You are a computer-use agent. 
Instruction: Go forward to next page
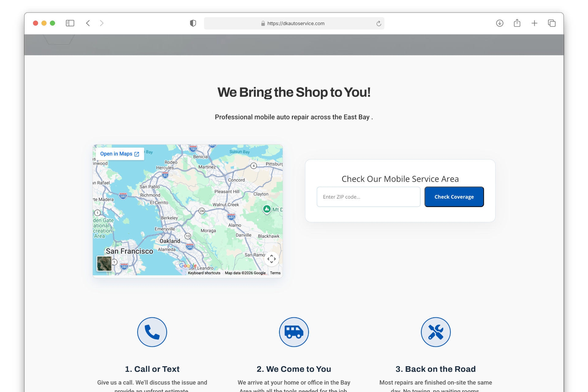click(x=102, y=23)
